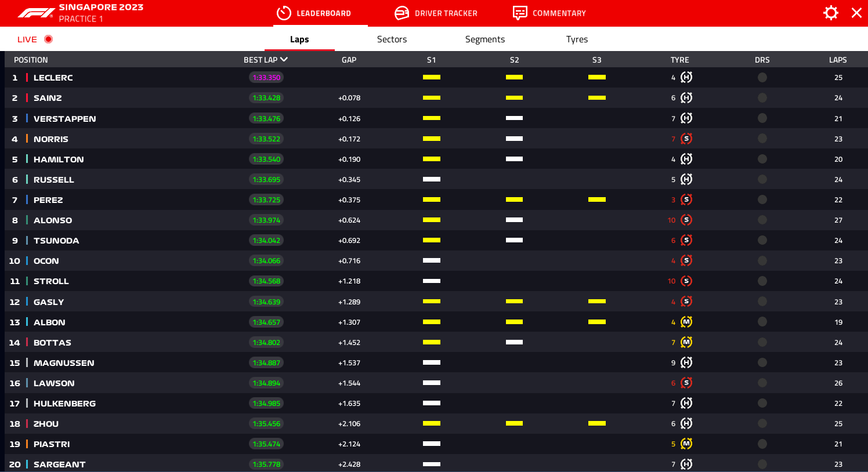Image resolution: width=868 pixels, height=472 pixels.
Task: Click Russell's hard tyre icon
Action: pyautogui.click(x=686, y=179)
